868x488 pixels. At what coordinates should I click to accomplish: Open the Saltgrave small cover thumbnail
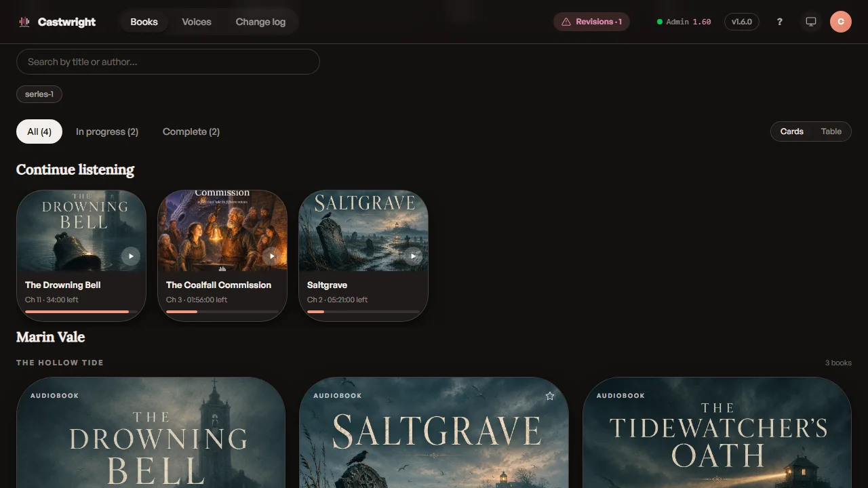coord(363,231)
